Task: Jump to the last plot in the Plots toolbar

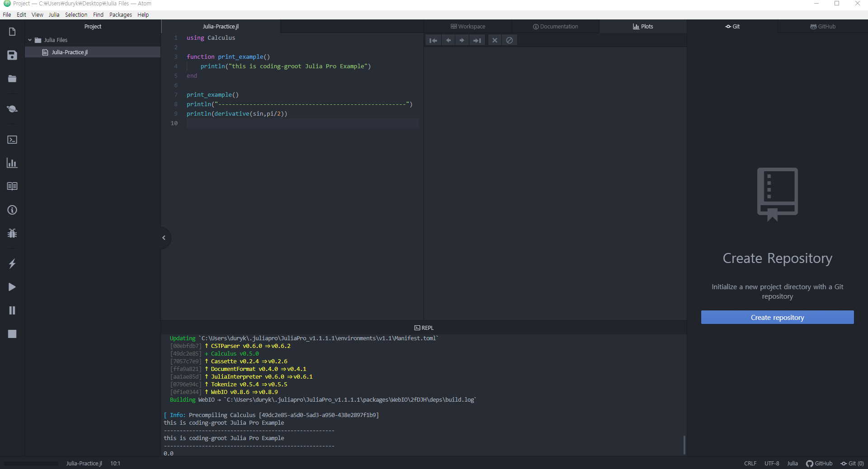Action: [477, 40]
